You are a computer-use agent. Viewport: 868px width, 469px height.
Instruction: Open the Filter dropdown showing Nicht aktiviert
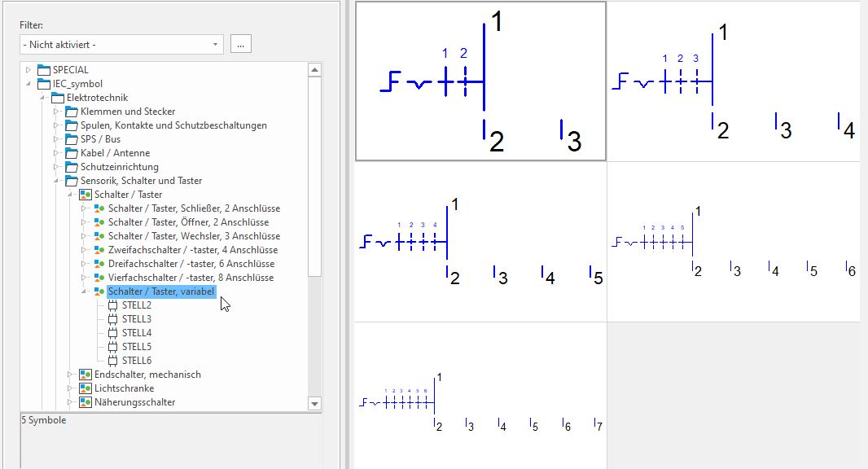pos(121,45)
